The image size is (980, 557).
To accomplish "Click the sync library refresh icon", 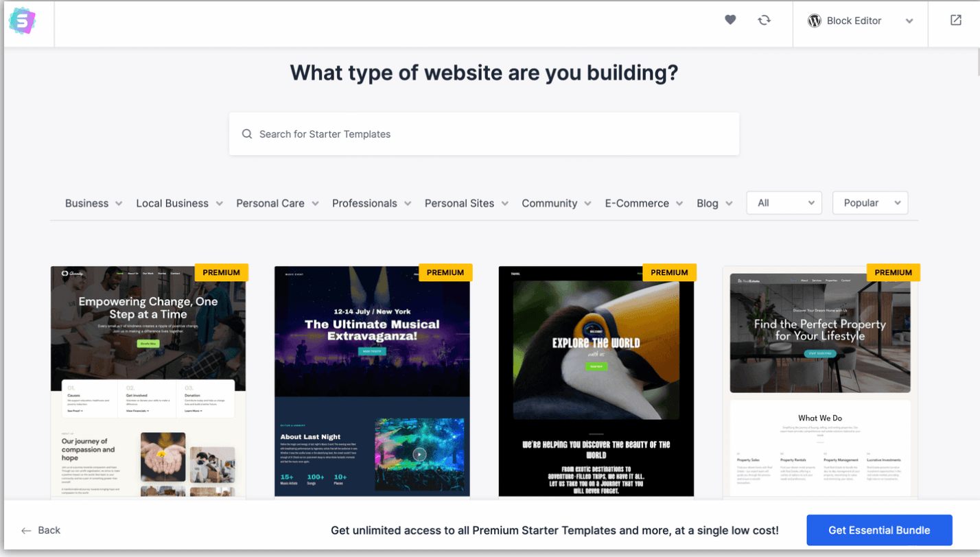I will (764, 20).
